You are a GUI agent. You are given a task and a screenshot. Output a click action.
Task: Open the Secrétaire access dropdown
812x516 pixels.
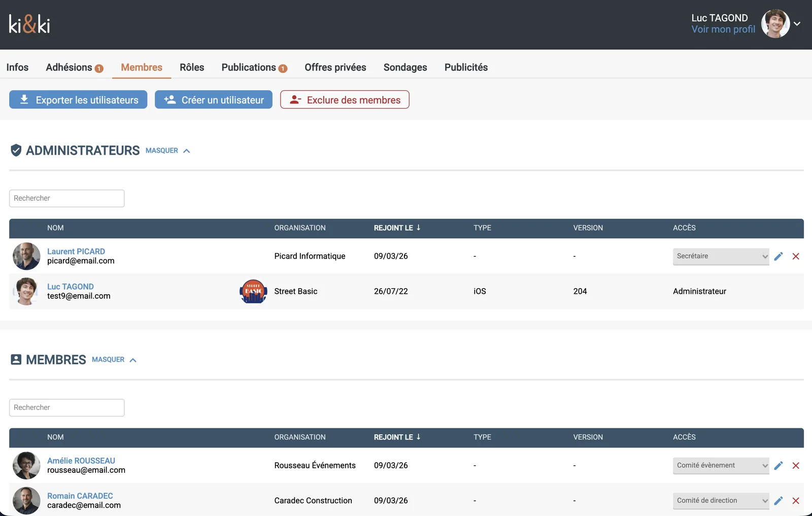[x=721, y=256]
